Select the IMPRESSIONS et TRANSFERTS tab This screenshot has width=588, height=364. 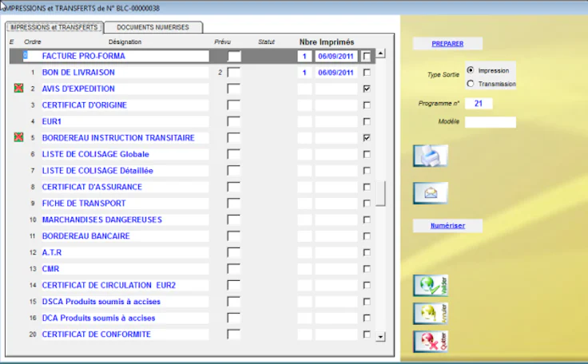point(54,27)
